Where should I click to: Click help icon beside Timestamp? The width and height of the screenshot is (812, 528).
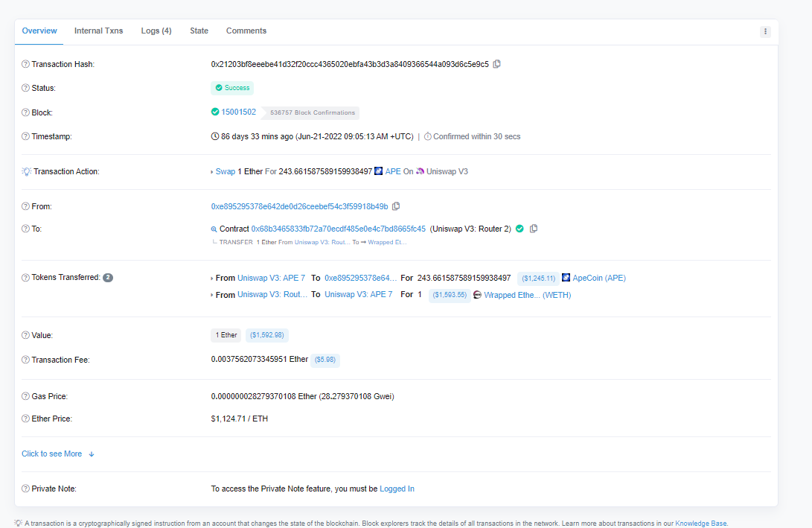tap(25, 136)
